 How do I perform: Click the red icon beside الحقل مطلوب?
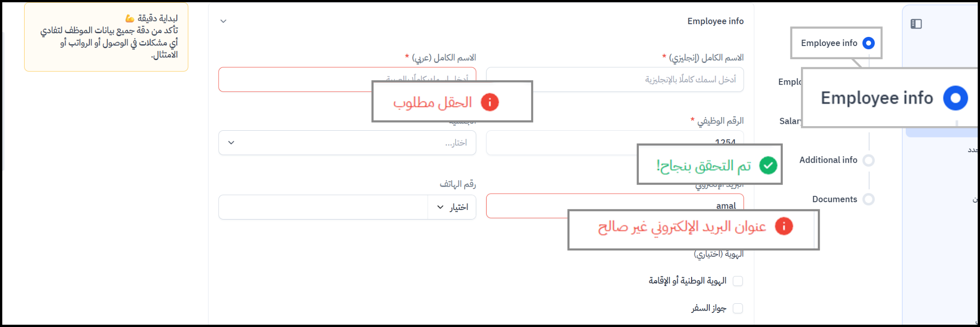[490, 102]
